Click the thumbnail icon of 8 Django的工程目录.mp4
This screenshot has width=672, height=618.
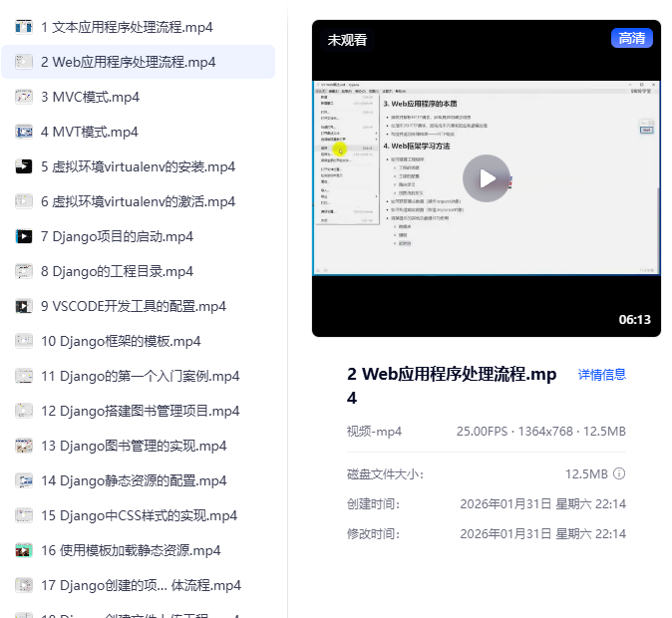pyautogui.click(x=24, y=271)
